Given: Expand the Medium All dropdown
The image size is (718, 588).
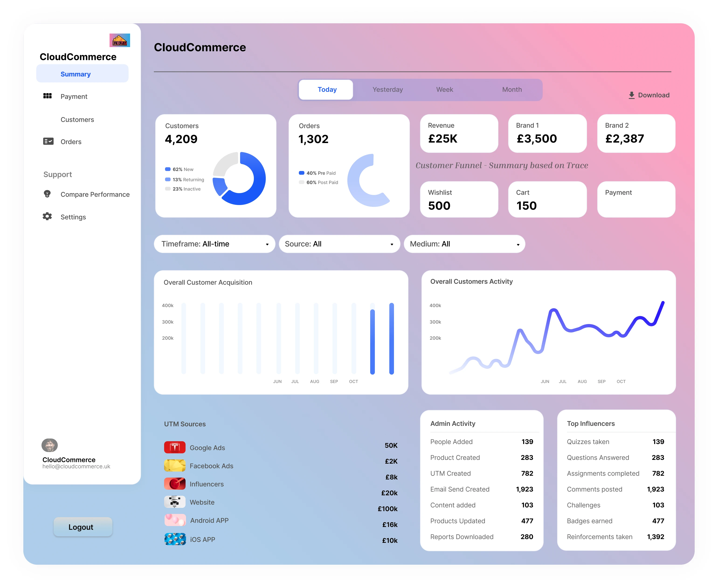Looking at the screenshot, I should [464, 244].
